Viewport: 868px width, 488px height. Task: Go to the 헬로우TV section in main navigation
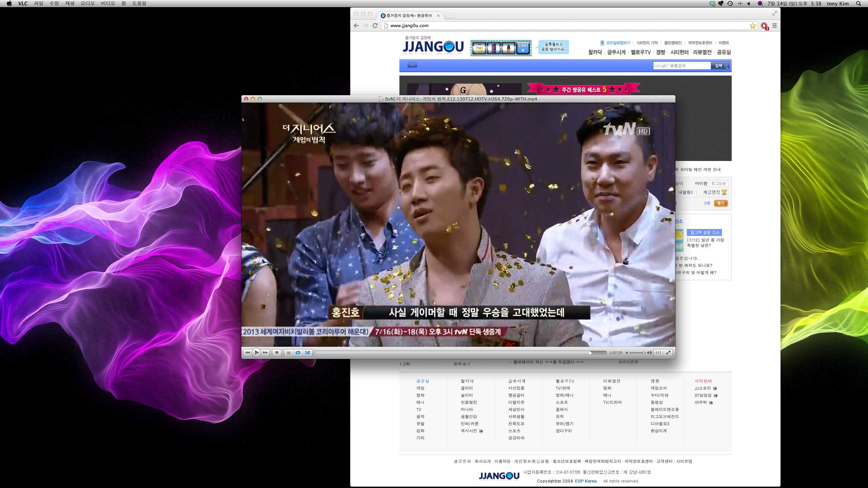tap(640, 52)
